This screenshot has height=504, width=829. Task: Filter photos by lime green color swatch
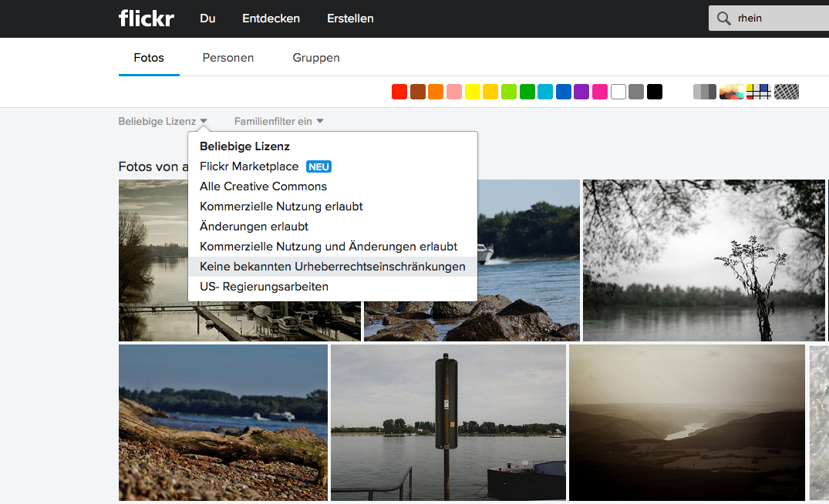pos(509,92)
